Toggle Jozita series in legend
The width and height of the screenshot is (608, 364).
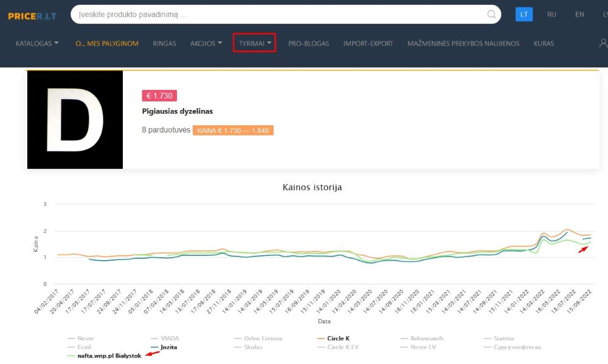164,347
